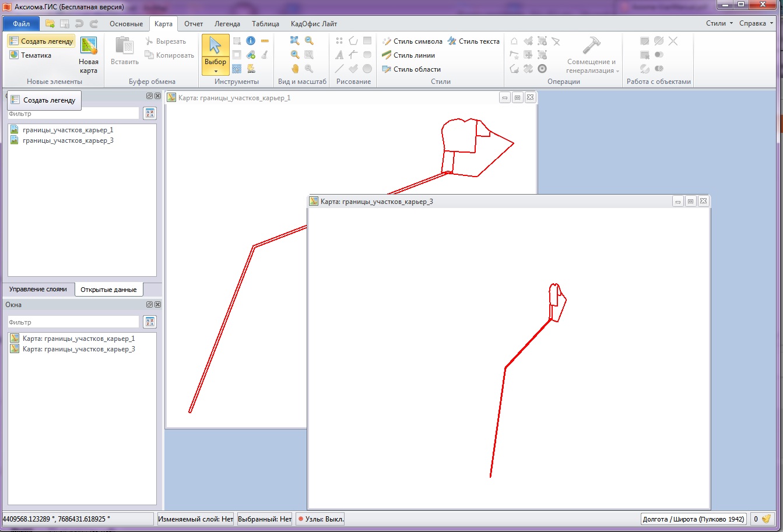Click the zoom in magnifier icon
Screen dimensions: 783x532
tap(295, 55)
